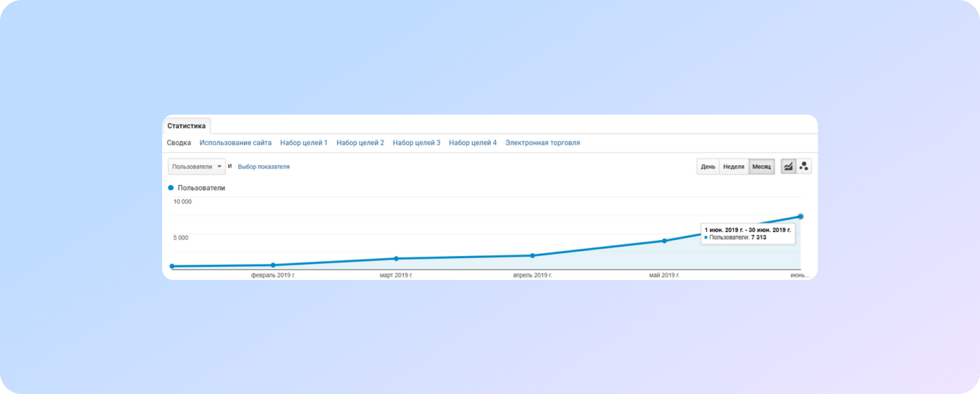The height and width of the screenshot is (394, 980).
Task: Click the tooltip value 7 313
Action: 759,237
